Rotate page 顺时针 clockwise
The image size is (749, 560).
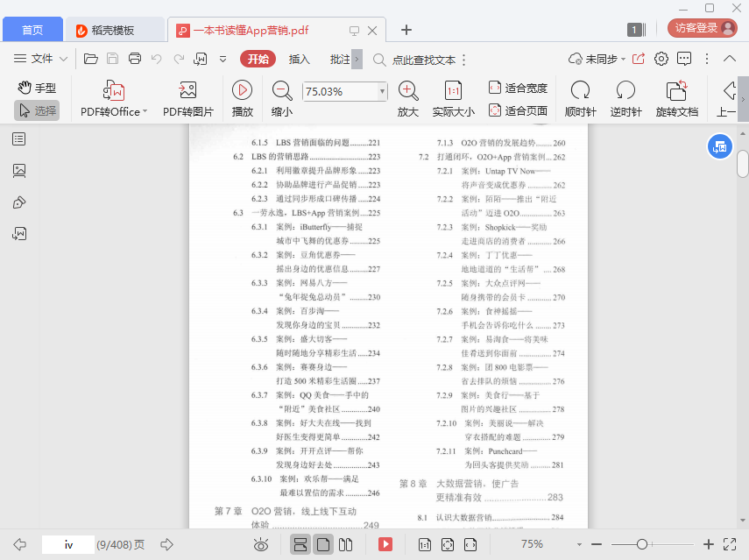pyautogui.click(x=581, y=99)
